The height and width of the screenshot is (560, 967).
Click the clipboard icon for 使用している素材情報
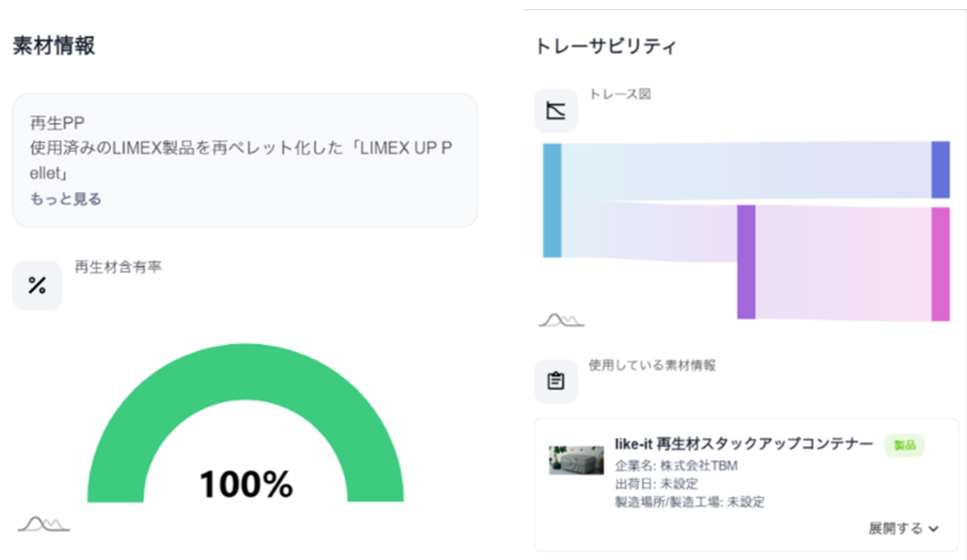[x=556, y=382]
